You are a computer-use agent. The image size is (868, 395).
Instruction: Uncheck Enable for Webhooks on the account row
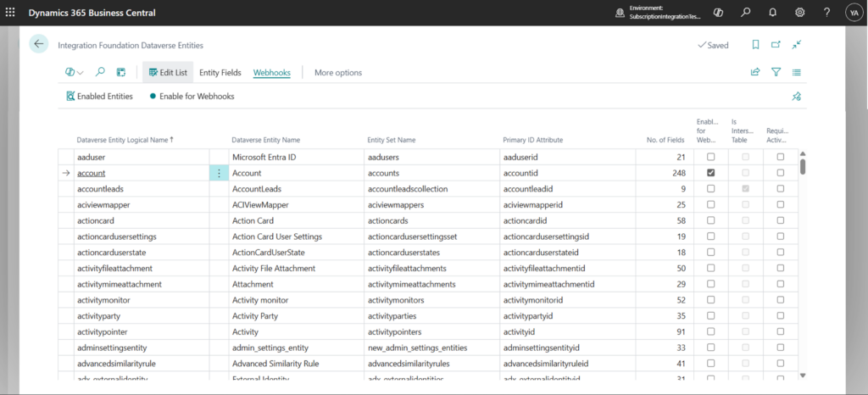[710, 173]
